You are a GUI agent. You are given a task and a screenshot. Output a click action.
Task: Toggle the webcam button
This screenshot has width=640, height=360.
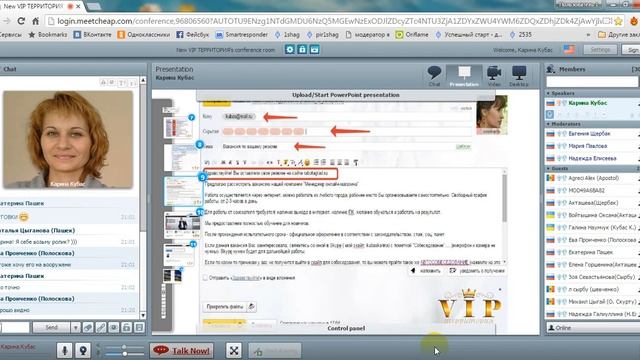[x=83, y=351]
